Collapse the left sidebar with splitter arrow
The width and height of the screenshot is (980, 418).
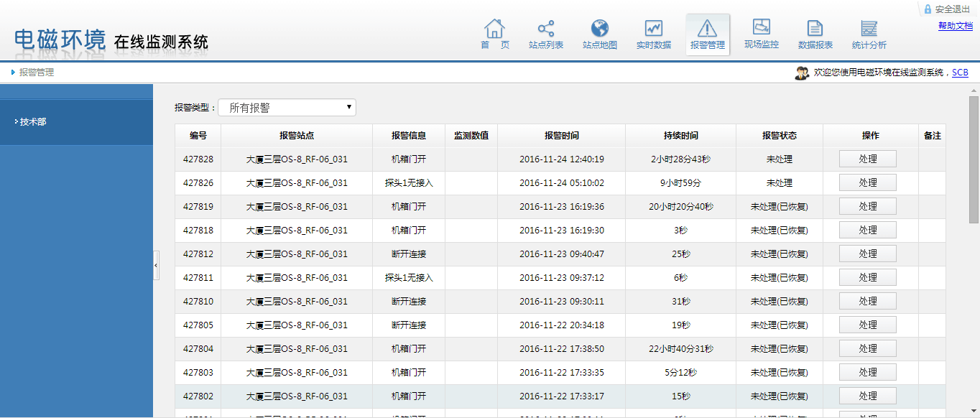tap(156, 265)
